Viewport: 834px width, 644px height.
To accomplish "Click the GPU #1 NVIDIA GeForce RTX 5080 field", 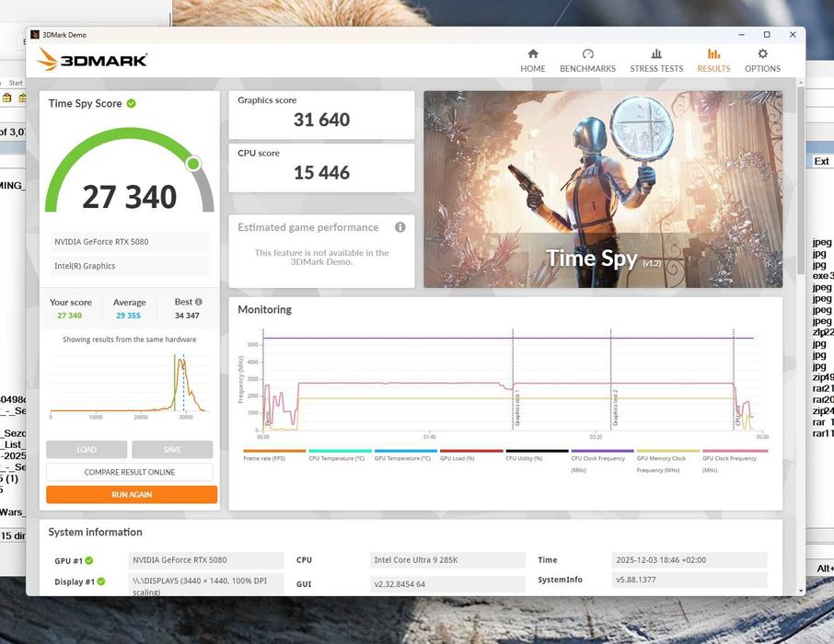I will (x=206, y=560).
